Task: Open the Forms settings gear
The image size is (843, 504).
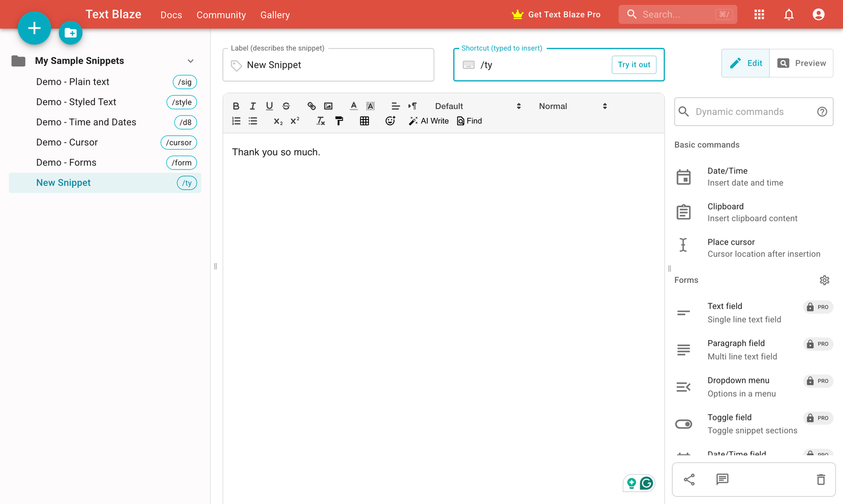Action: (x=824, y=280)
